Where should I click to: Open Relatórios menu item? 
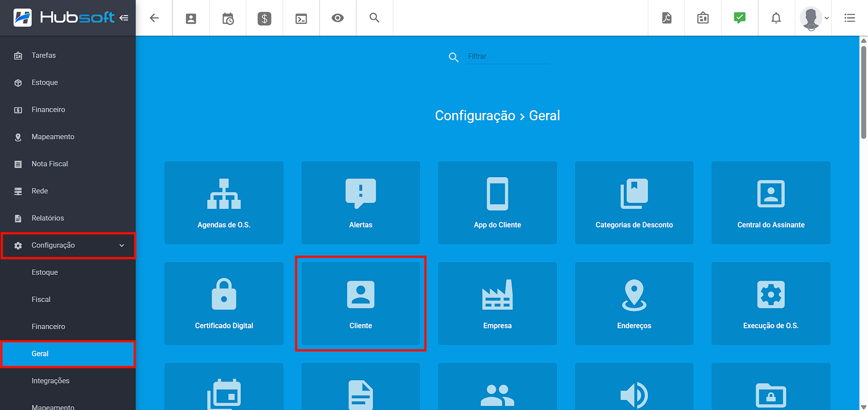click(x=68, y=218)
